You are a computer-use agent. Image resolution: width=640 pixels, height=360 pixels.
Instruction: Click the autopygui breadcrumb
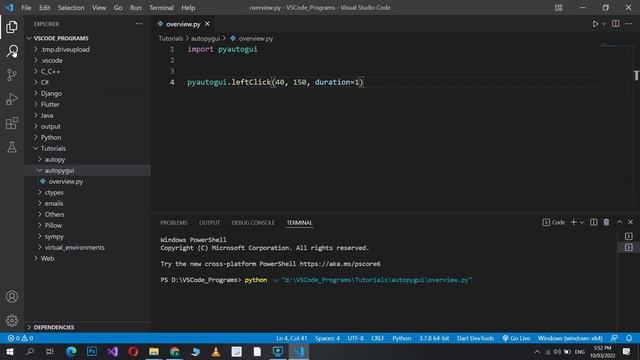[x=205, y=38]
